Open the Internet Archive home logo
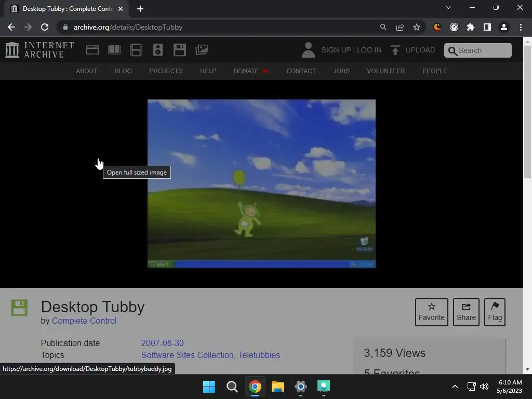 coord(39,50)
